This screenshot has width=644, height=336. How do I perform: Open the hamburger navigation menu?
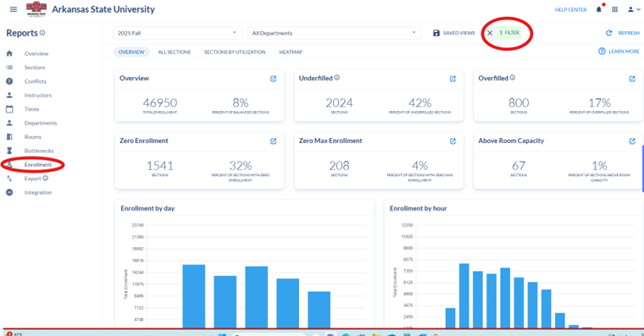14,9
